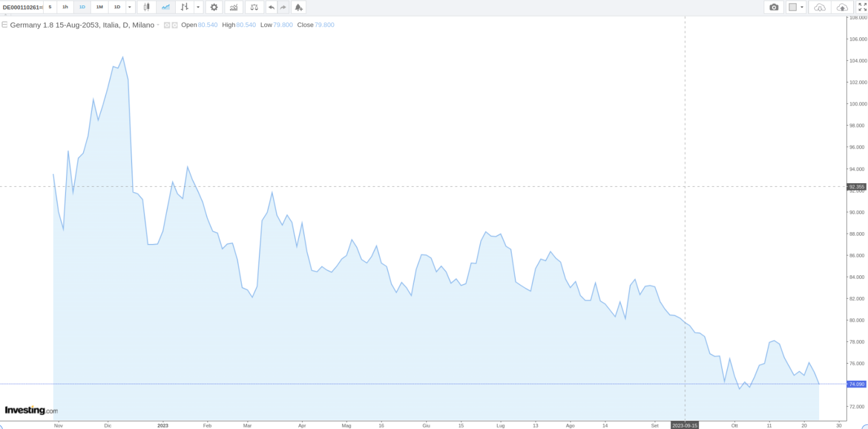Open the indicators panel

234,7
